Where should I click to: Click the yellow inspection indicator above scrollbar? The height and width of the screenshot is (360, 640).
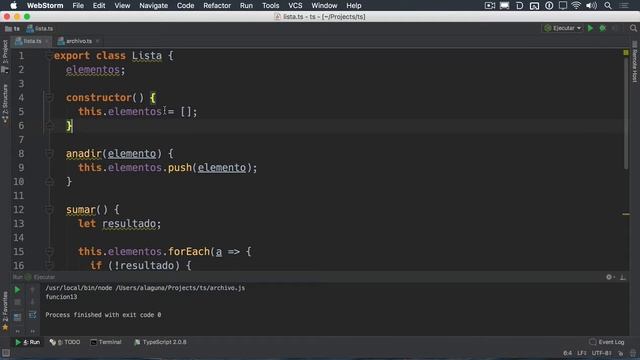[x=626, y=53]
